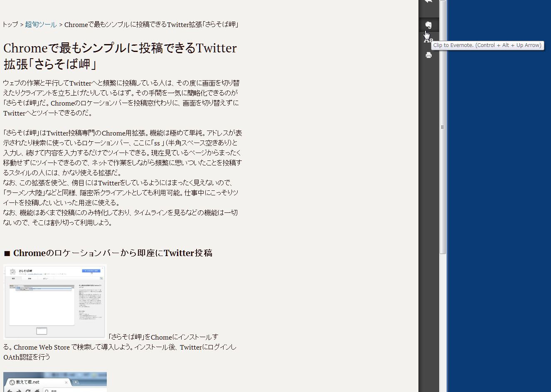The width and height of the screenshot is (551, 392).
Task: Open the Aa text themes icon
Action: click(428, 40)
